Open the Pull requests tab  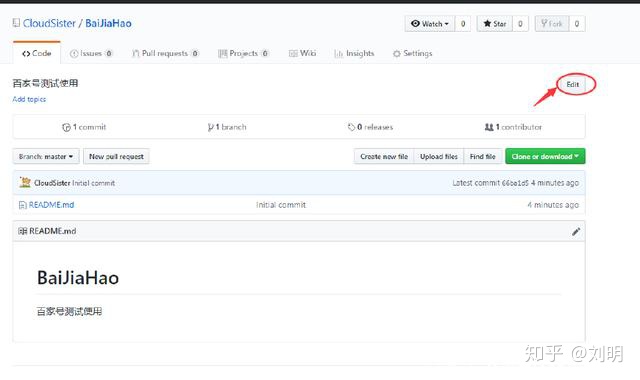coord(165,53)
